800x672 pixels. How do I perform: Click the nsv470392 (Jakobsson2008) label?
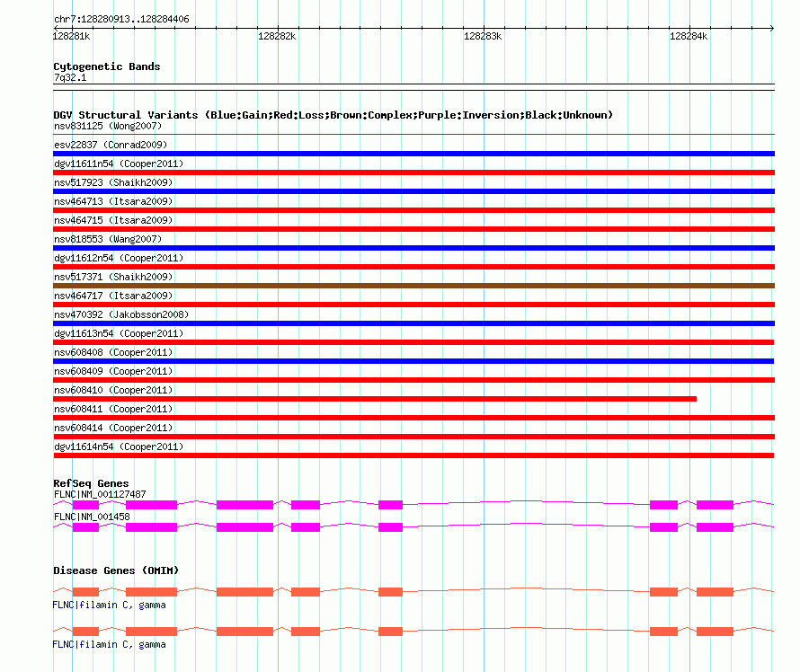(121, 314)
